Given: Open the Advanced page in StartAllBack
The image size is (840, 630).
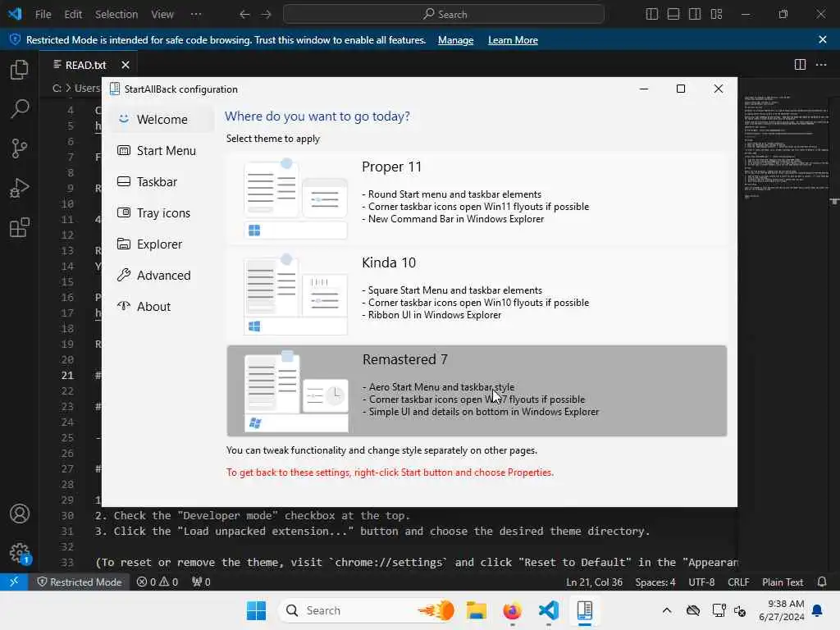Looking at the screenshot, I should coord(162,275).
